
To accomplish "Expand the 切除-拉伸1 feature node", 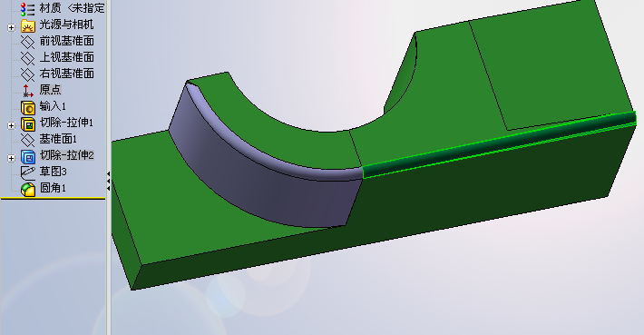I will (12, 125).
